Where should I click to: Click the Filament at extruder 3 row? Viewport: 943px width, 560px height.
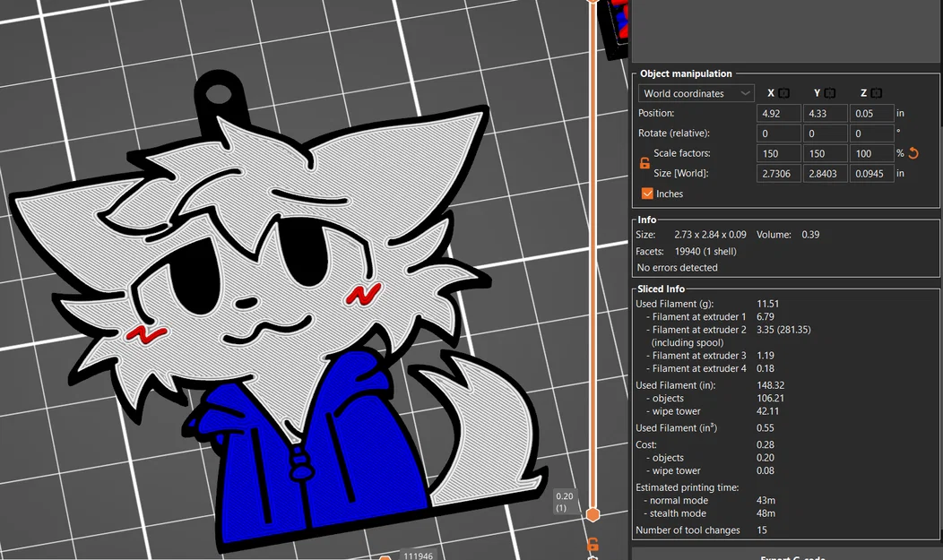click(x=710, y=355)
